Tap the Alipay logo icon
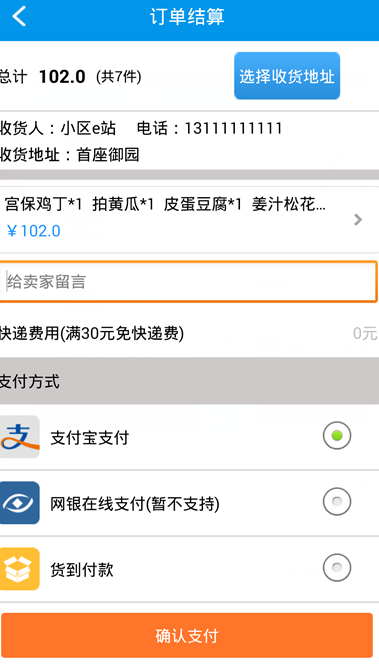Screen dimensions: 379x664 point(19,437)
